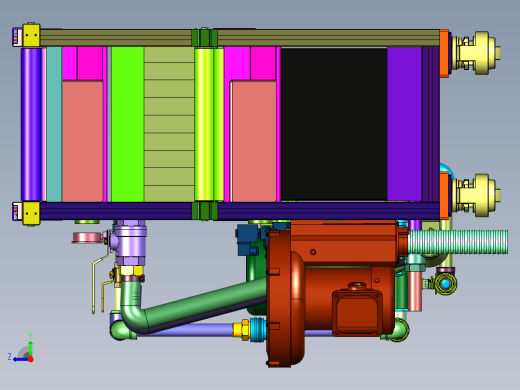Select the large black panel in the frame
Screen dimensions: 520x390
tap(334, 124)
